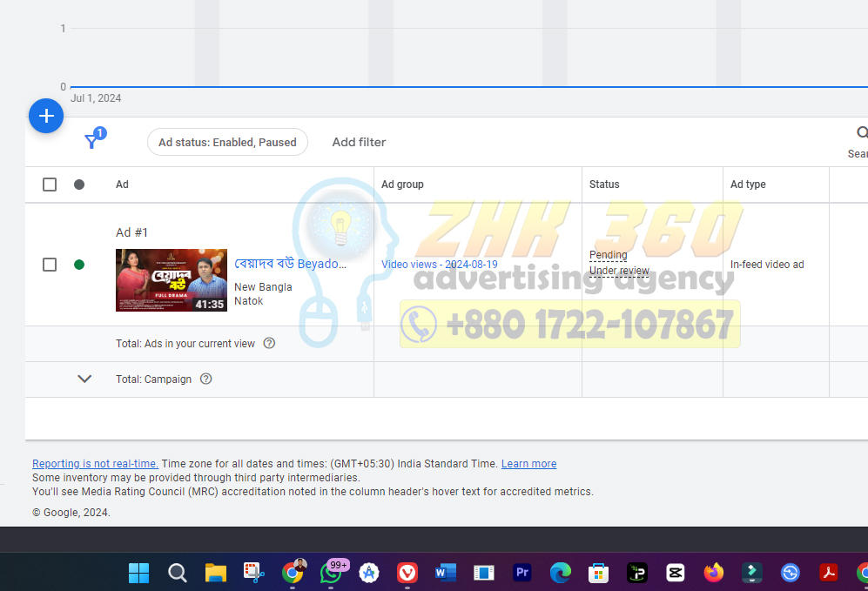
Task: Open Microsoft Word from the taskbar
Action: (x=446, y=573)
